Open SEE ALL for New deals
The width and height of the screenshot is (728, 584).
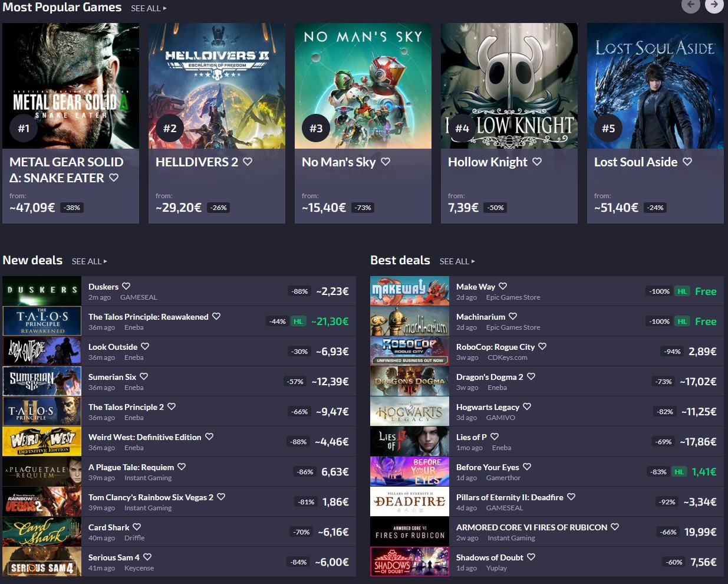(x=90, y=261)
